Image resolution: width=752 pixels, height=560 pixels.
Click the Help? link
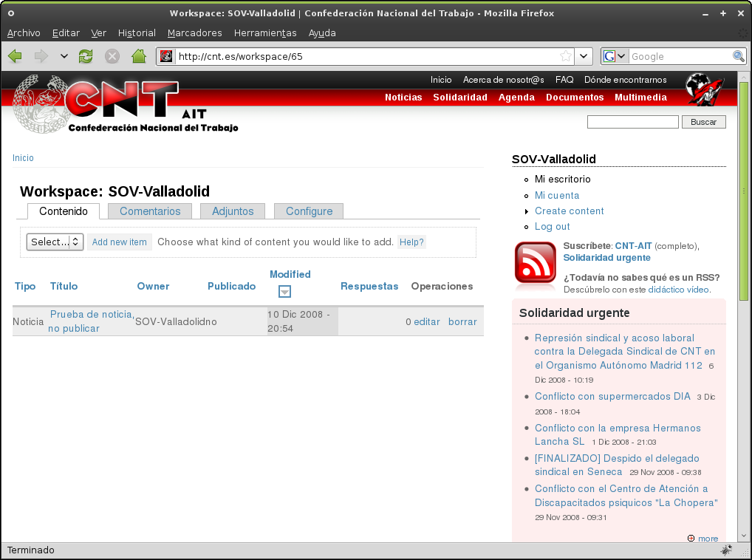pos(411,242)
